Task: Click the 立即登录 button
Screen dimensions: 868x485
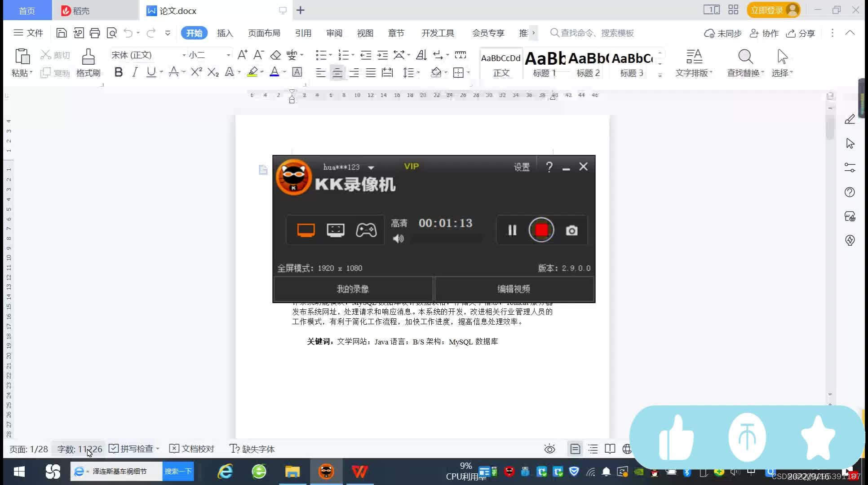Action: point(774,10)
